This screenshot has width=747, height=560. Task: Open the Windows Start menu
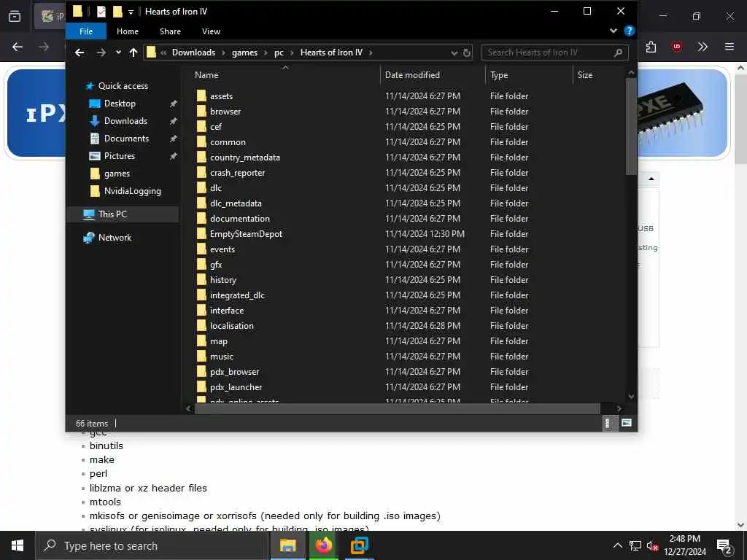(x=18, y=545)
